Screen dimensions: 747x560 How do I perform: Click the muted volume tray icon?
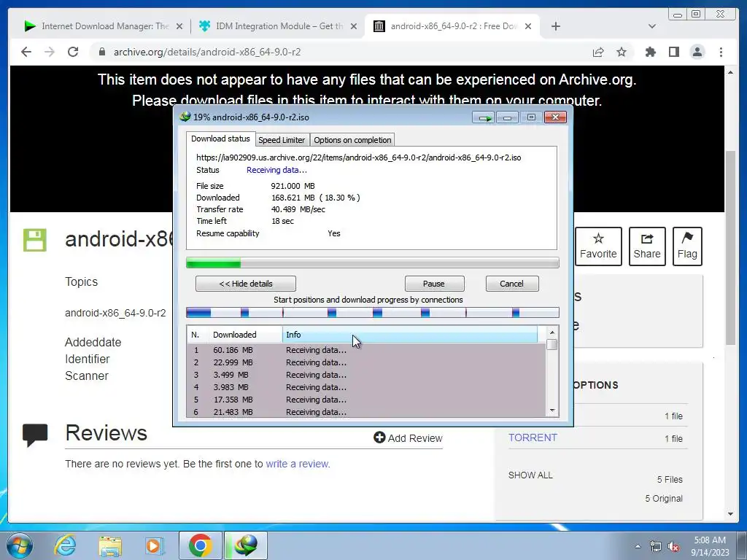coord(673,547)
